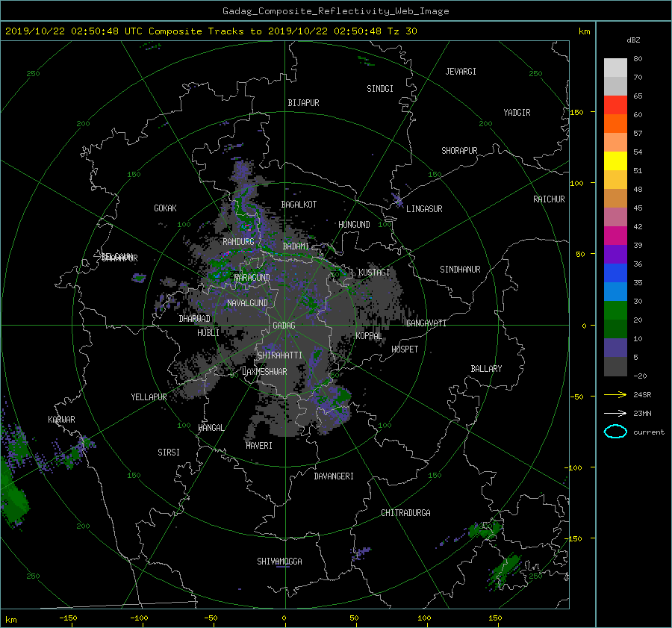Select the green 30 dBZ color swatch
Screen dimensions: 672x628
[615, 310]
